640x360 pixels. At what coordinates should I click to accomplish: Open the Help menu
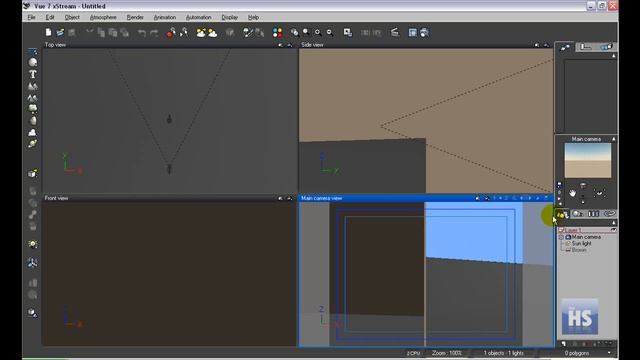pos(253,17)
